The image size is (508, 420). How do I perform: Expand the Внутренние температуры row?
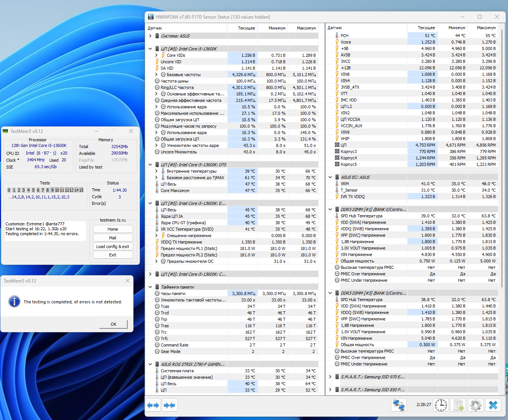156,171
